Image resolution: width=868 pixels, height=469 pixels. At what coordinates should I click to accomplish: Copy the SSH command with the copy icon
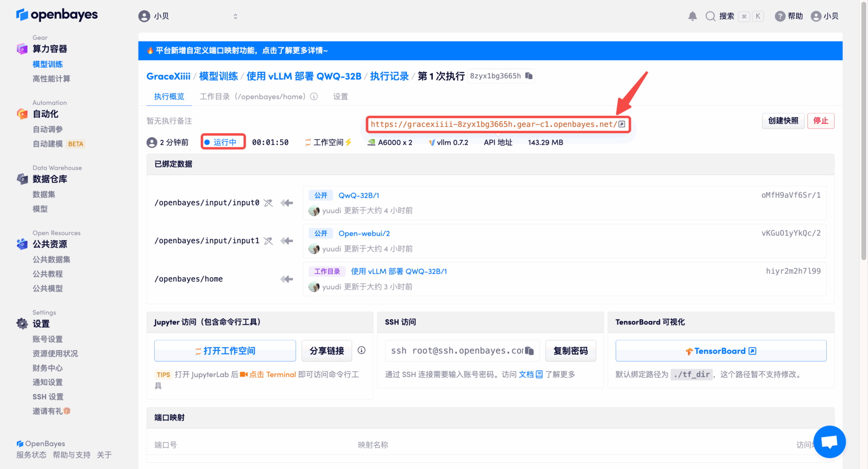(530, 351)
